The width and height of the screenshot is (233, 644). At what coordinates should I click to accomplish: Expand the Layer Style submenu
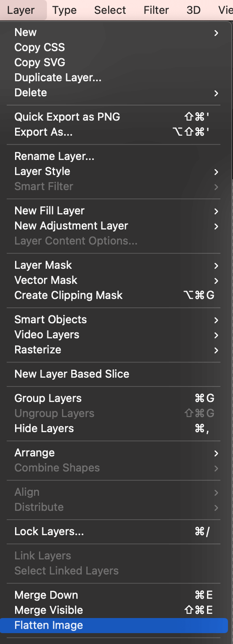tap(43, 171)
